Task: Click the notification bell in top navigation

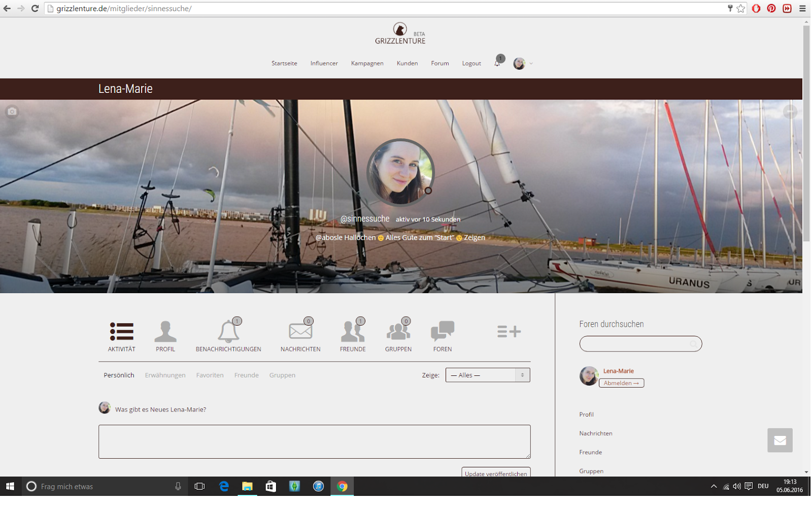Action: coord(497,63)
